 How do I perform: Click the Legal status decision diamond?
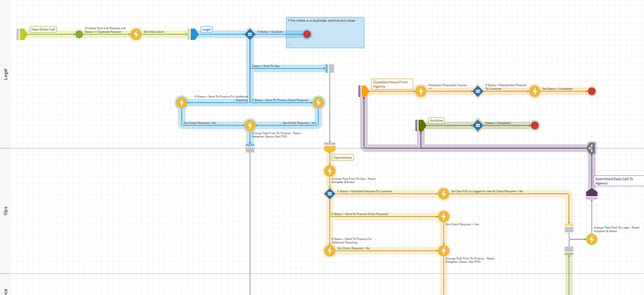click(250, 34)
